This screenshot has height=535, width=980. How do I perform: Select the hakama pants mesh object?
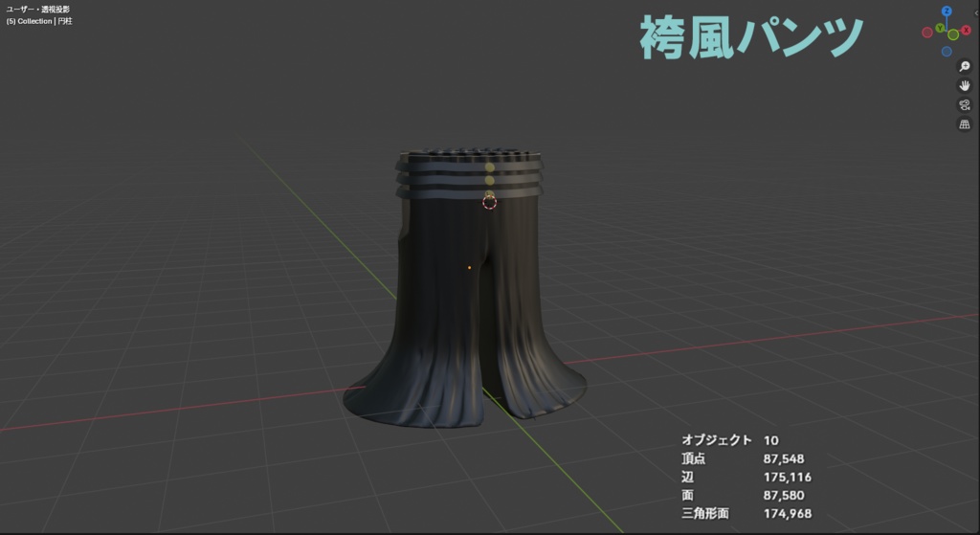pyautogui.click(x=466, y=287)
